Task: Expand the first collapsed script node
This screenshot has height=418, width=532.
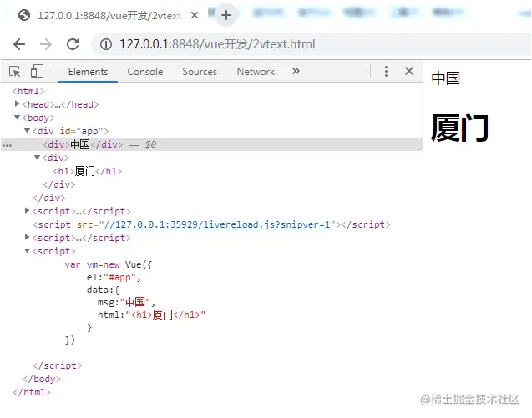Action: click(x=27, y=210)
